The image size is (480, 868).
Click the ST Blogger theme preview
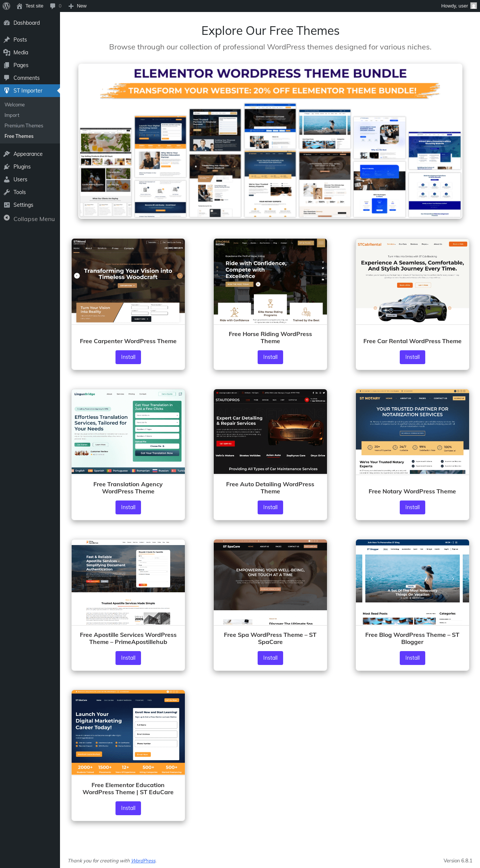click(412, 583)
